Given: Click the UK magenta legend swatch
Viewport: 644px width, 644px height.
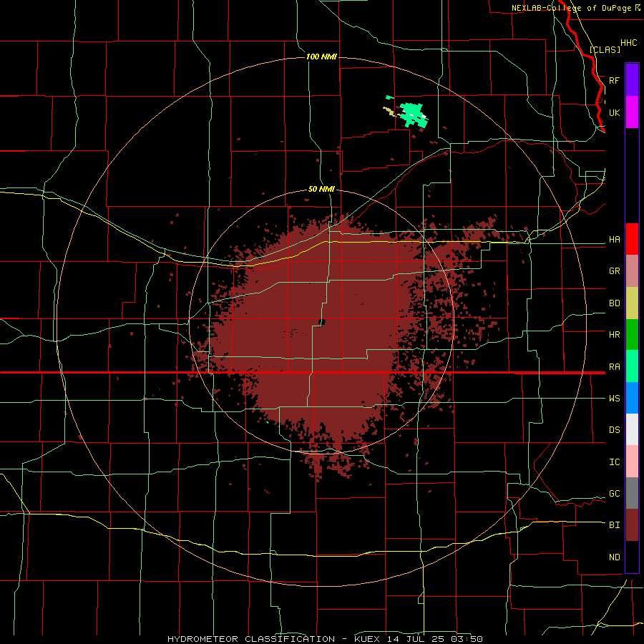Looking at the screenshot, I should tap(632, 112).
